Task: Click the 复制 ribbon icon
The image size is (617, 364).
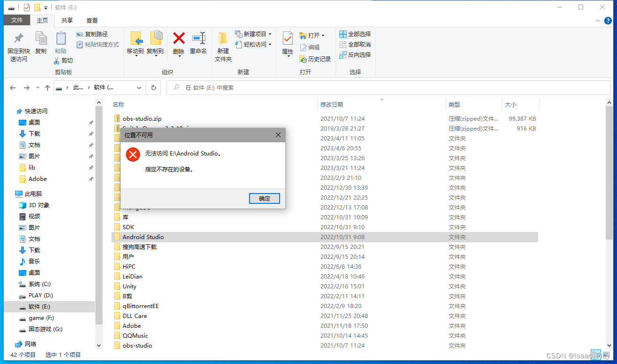Action: coord(41,39)
